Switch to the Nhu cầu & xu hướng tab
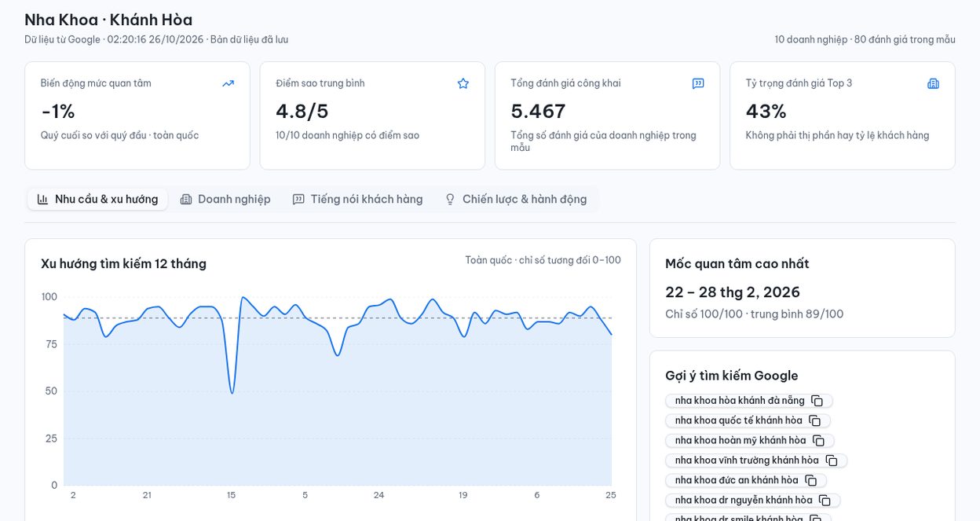The width and height of the screenshot is (980, 521). coord(97,200)
